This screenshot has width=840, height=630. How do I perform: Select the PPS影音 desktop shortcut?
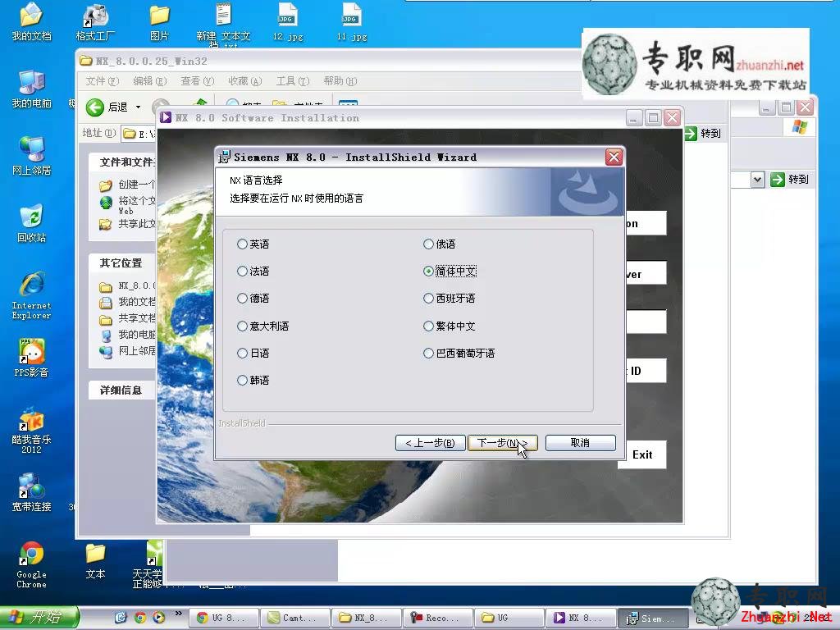[31, 358]
